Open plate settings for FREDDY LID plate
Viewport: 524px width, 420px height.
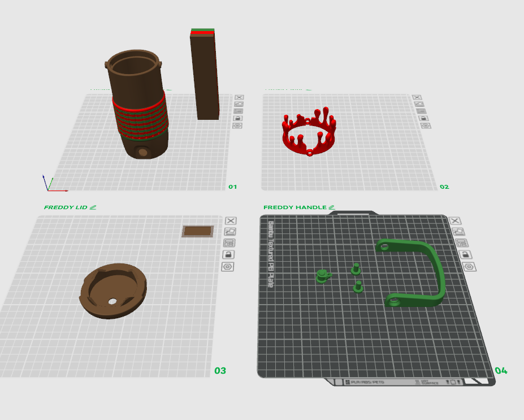[228, 267]
